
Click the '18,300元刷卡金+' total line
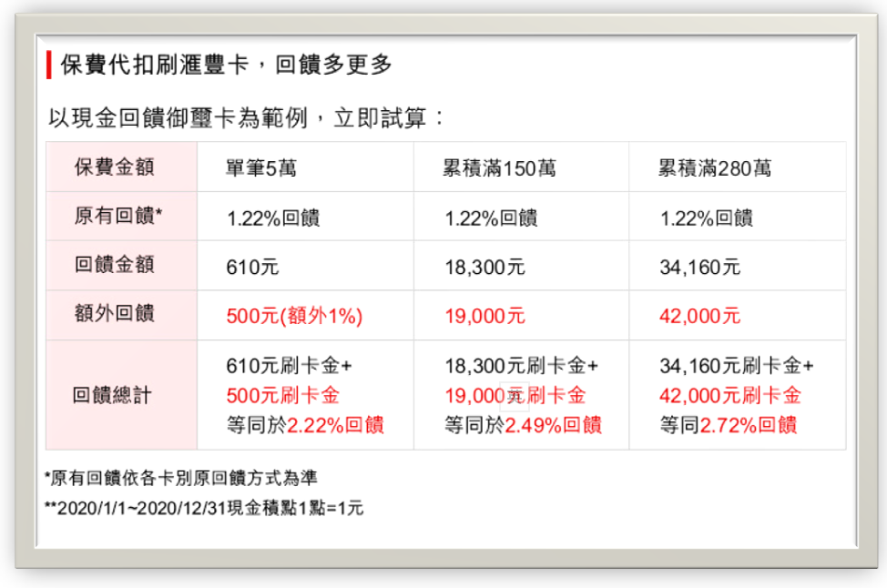click(522, 366)
